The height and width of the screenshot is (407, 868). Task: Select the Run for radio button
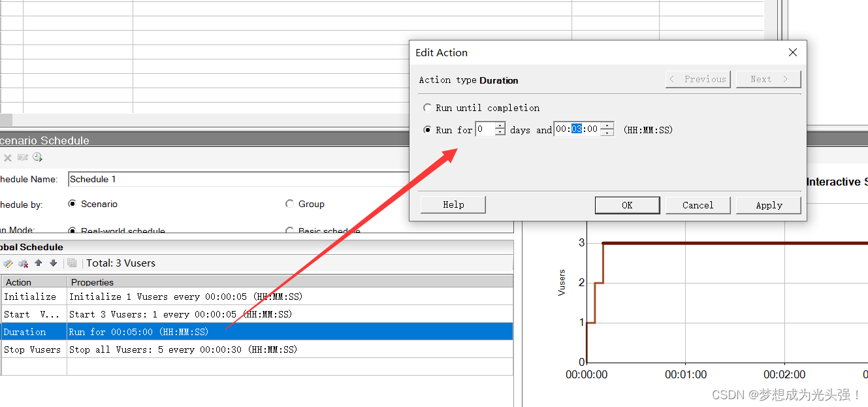pyautogui.click(x=427, y=130)
